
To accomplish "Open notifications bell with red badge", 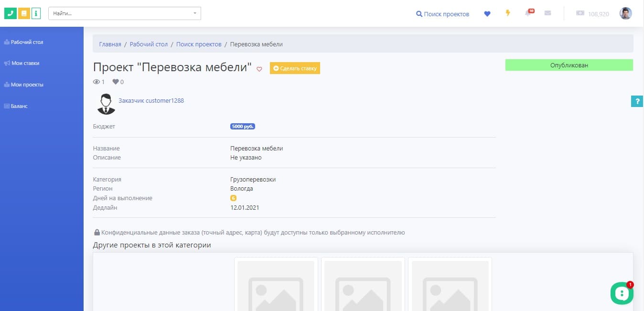I will [x=528, y=13].
